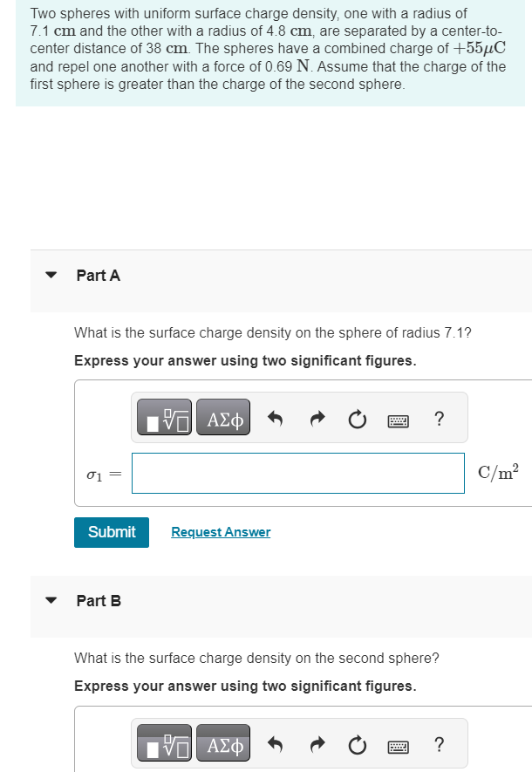Viewport: 532px width, 772px height.
Task: Open the math templates palette in Part A
Action: pos(164,417)
